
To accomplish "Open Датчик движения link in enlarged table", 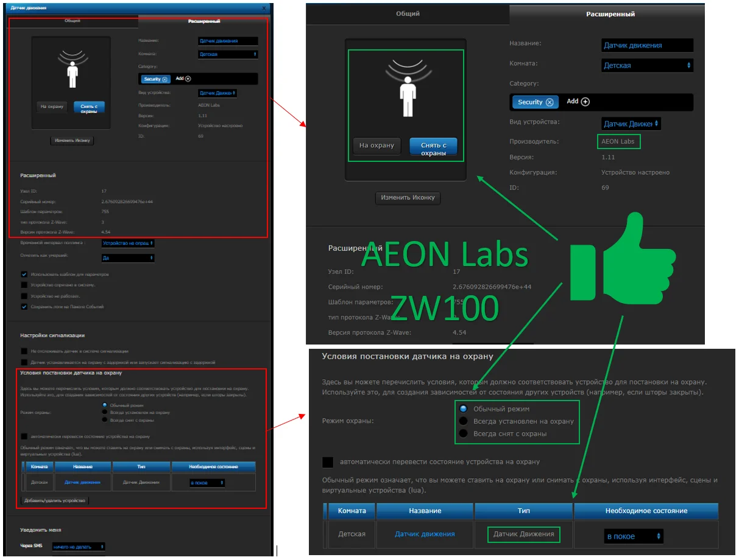I will click(425, 534).
